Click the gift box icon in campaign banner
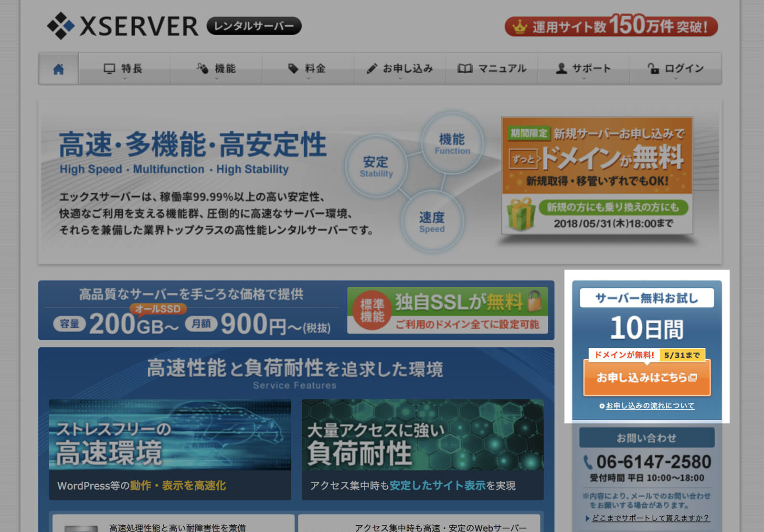The width and height of the screenshot is (764, 532). point(520,214)
